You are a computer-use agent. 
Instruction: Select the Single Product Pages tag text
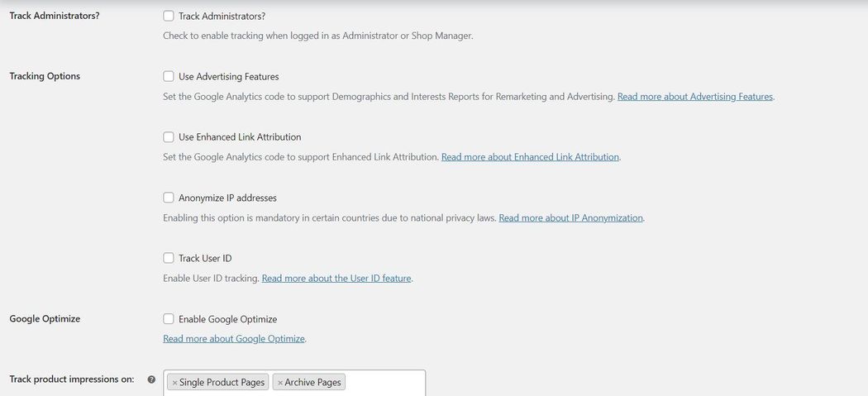[x=222, y=383]
